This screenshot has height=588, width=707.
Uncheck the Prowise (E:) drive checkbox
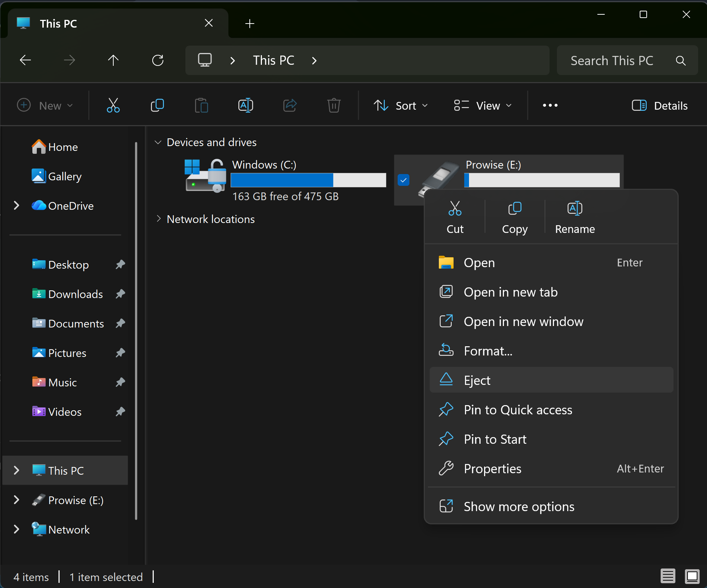(404, 180)
